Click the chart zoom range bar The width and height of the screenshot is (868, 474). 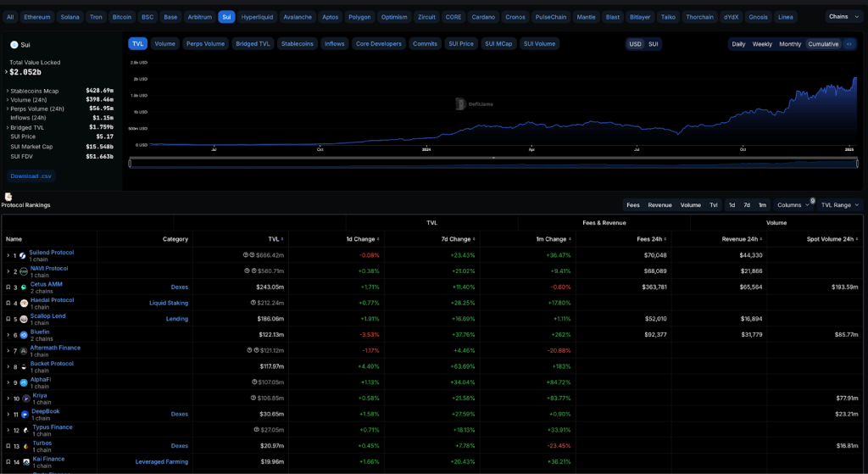coord(494,163)
